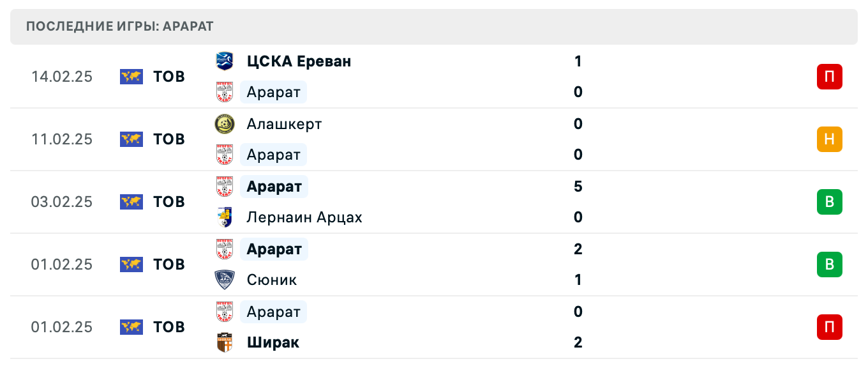Open the Сюник club badge
Image resolution: width=868 pixels, height=368 pixels.
[x=225, y=280]
